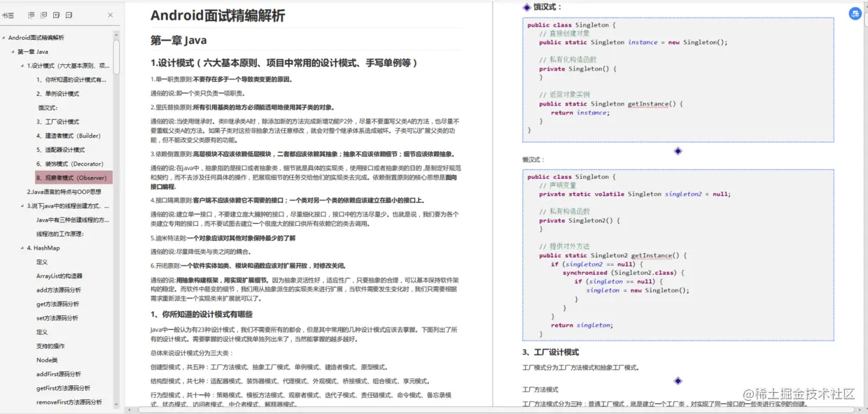Click the 3、工厂设计模式 page heading
Image resolution: width=868 pixels, height=414 pixels.
(x=550, y=352)
